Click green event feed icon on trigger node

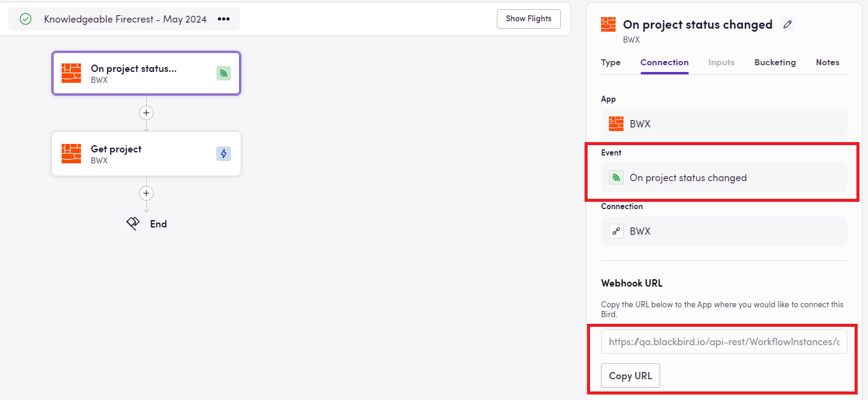[224, 73]
